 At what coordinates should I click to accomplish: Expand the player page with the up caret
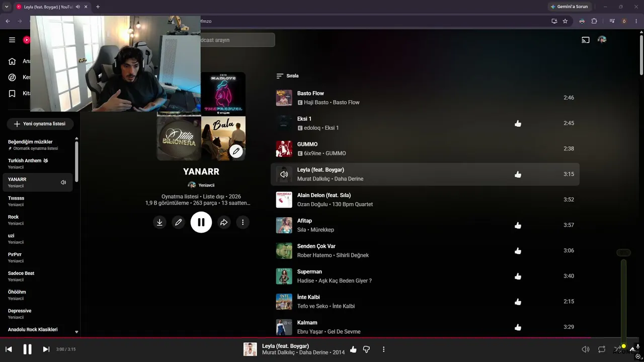pos(632,349)
